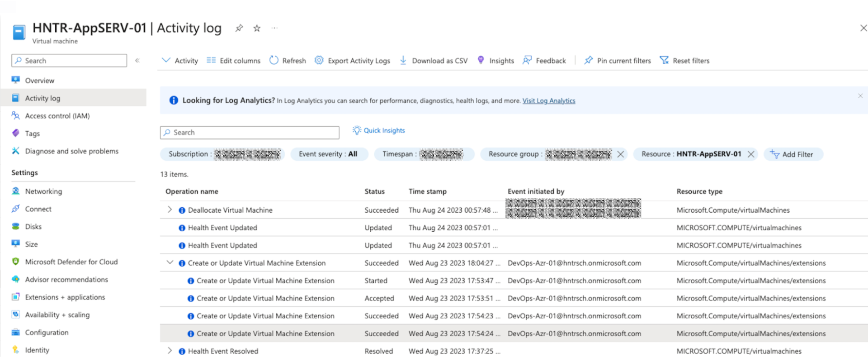This screenshot has width=868, height=358.
Task: Expand the Activity dropdown in toolbar
Action: click(x=180, y=61)
